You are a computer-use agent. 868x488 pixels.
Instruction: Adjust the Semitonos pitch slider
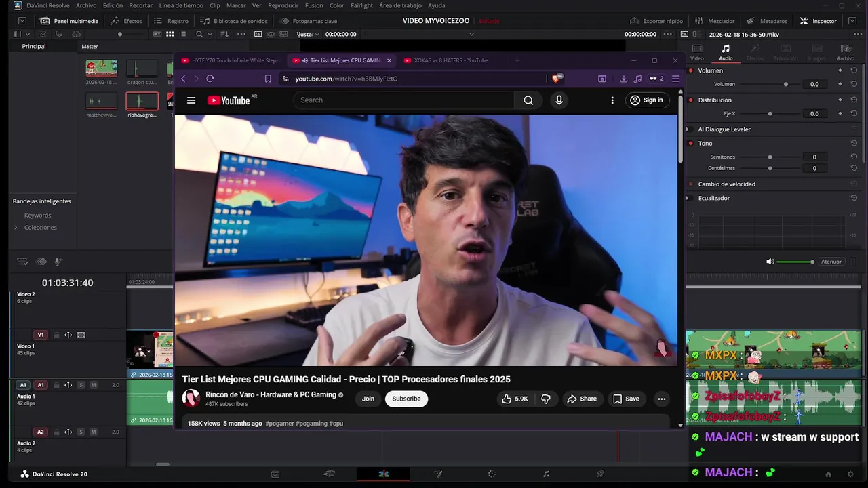click(770, 157)
